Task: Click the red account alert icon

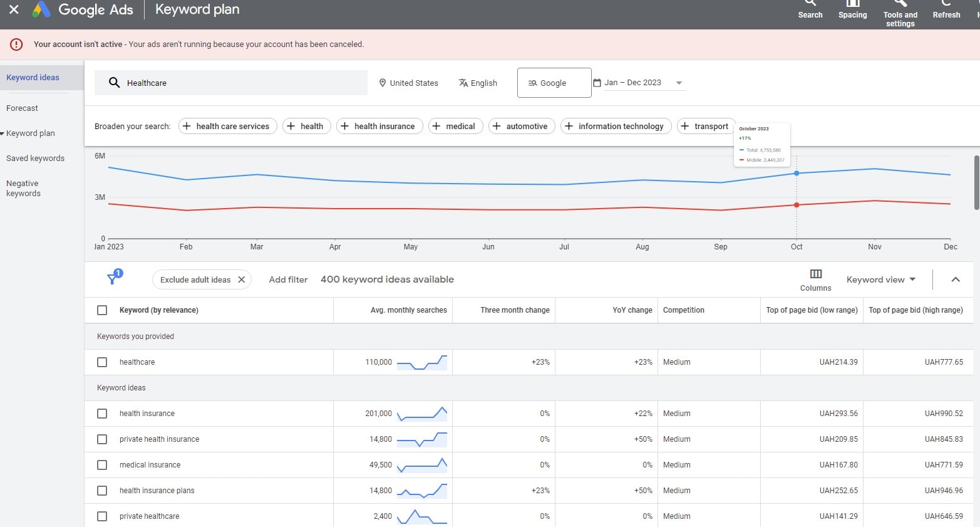Action: coord(17,44)
